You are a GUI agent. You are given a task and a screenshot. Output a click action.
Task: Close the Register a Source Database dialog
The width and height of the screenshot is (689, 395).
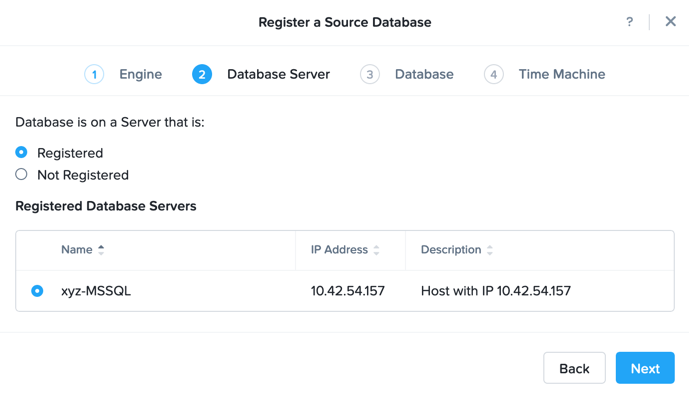tap(670, 22)
